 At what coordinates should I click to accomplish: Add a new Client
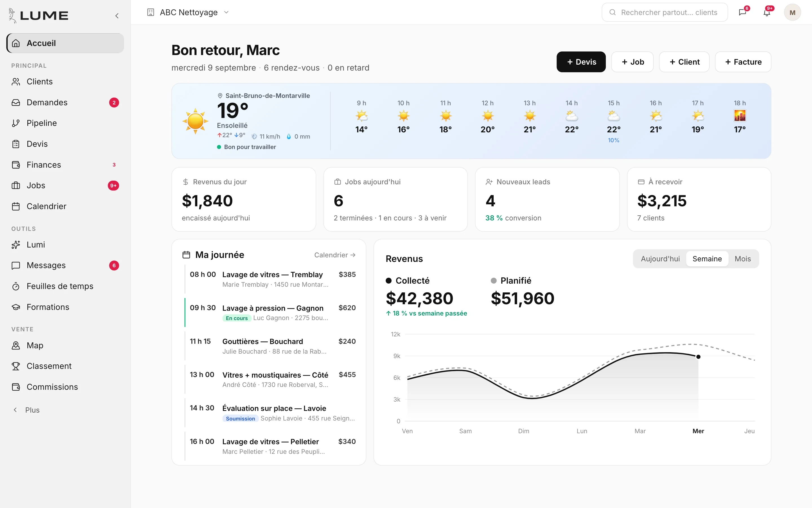684,62
